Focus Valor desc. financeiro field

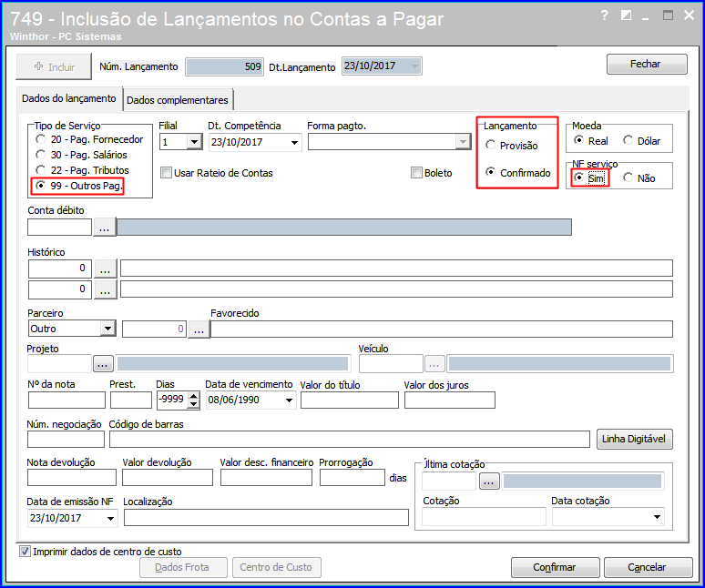(x=266, y=478)
